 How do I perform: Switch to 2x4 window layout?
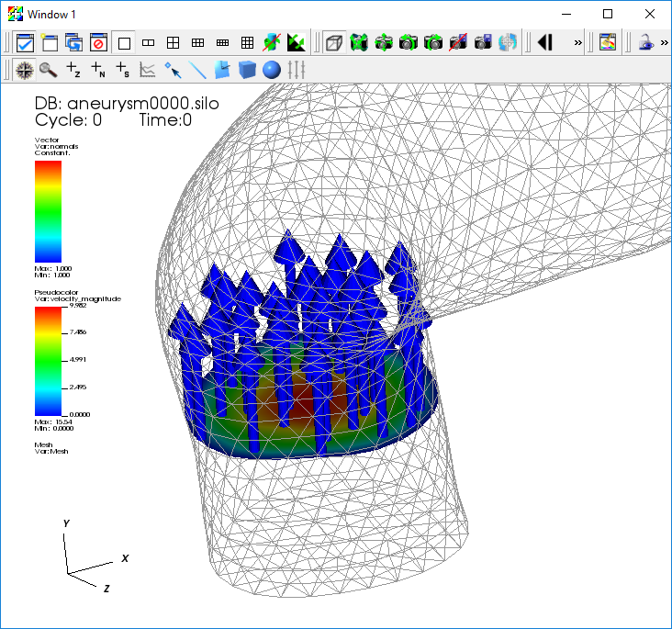pyautogui.click(x=222, y=43)
